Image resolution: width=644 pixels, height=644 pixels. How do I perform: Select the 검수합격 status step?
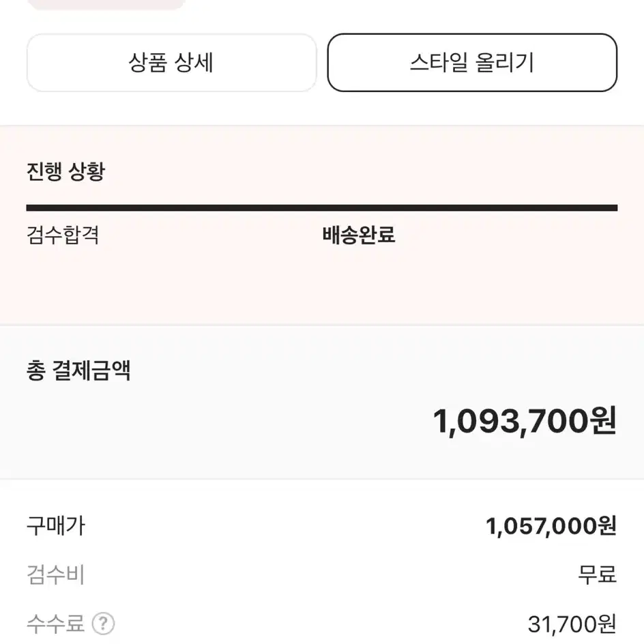pyautogui.click(x=63, y=235)
